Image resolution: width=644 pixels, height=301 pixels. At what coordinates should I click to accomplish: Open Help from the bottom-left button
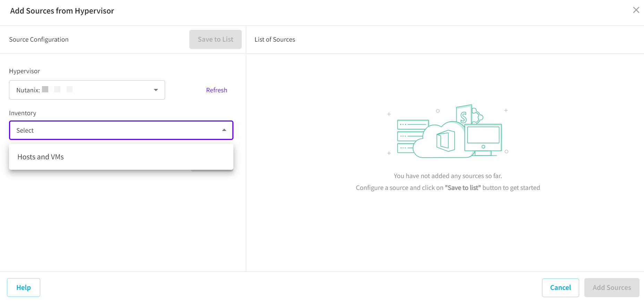(24, 287)
